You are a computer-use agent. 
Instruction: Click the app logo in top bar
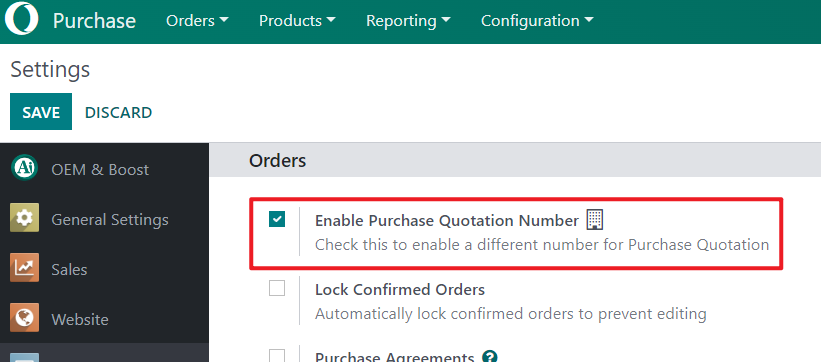(x=21, y=20)
